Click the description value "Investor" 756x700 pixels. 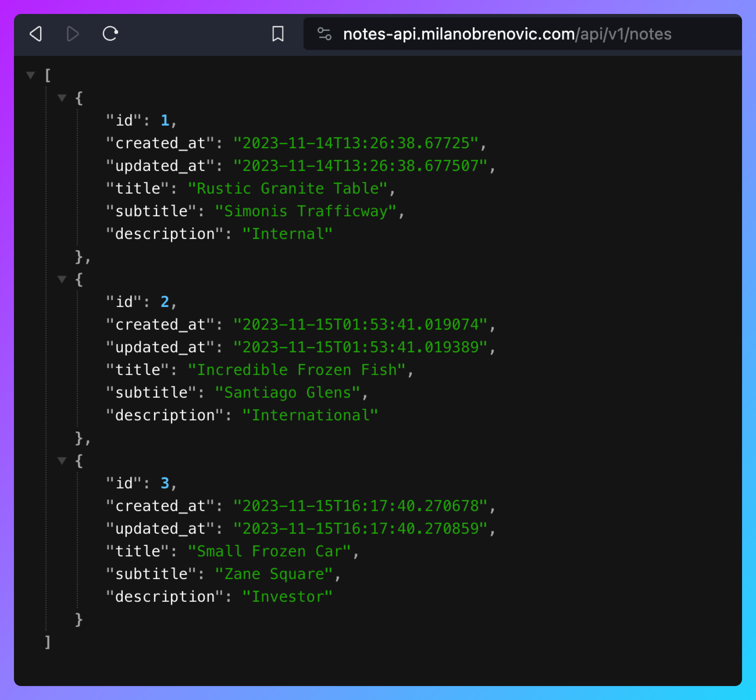coord(288,597)
